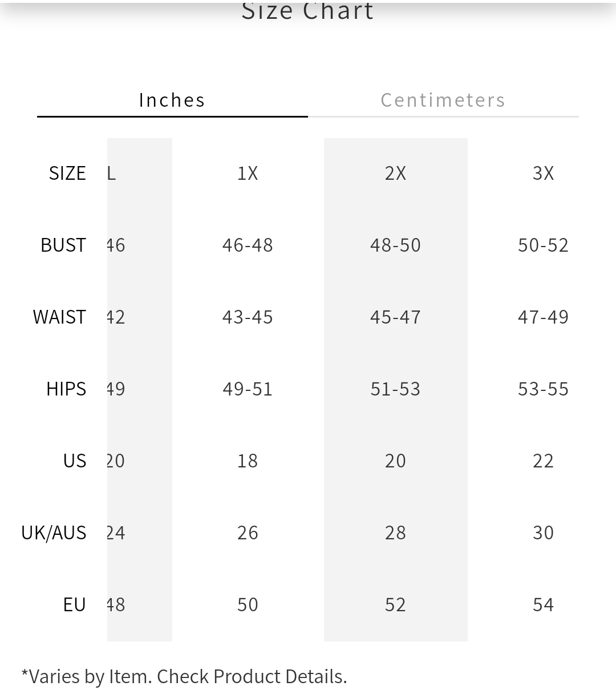
Task: Select US size 22 cell
Action: point(543,461)
